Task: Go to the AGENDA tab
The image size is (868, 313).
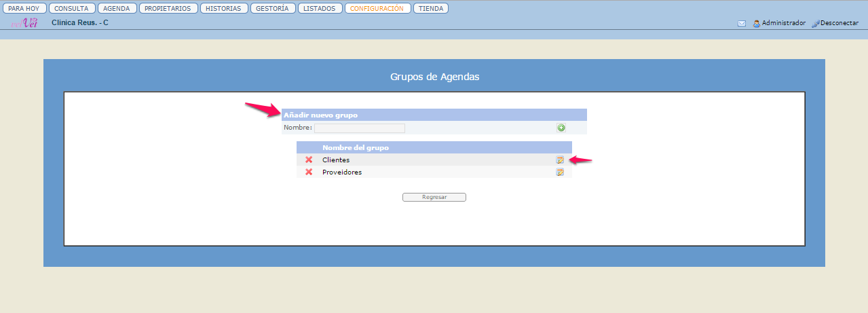Action: pyautogui.click(x=117, y=9)
